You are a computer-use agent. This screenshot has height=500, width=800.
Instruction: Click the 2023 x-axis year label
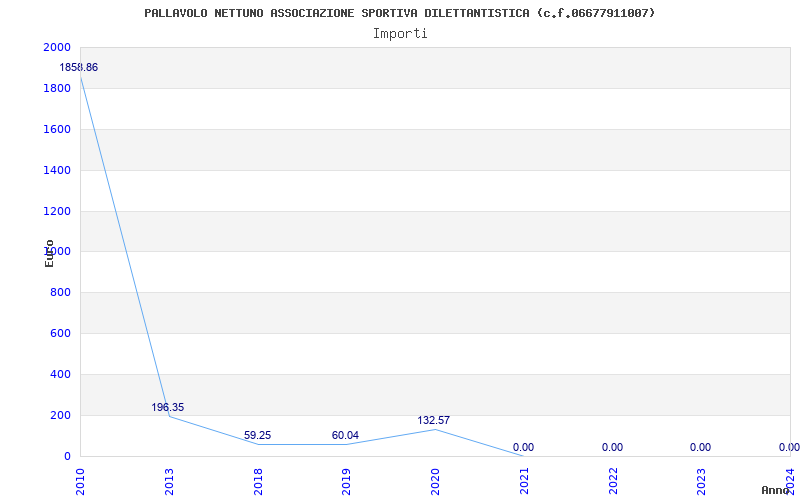702,482
